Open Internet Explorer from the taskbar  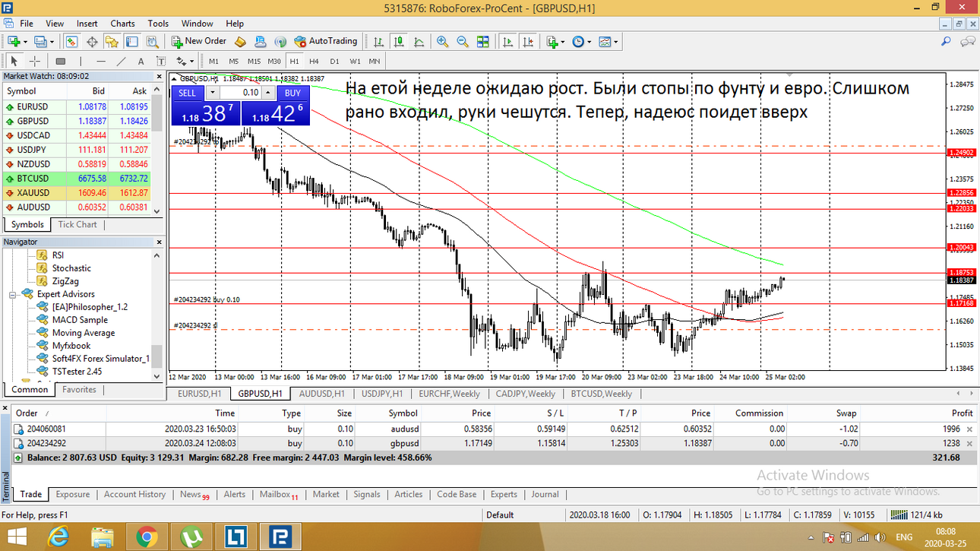(58, 537)
